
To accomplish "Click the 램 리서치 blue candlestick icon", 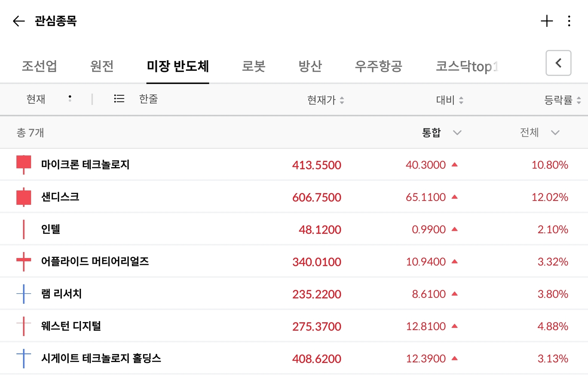I will pyautogui.click(x=24, y=294).
